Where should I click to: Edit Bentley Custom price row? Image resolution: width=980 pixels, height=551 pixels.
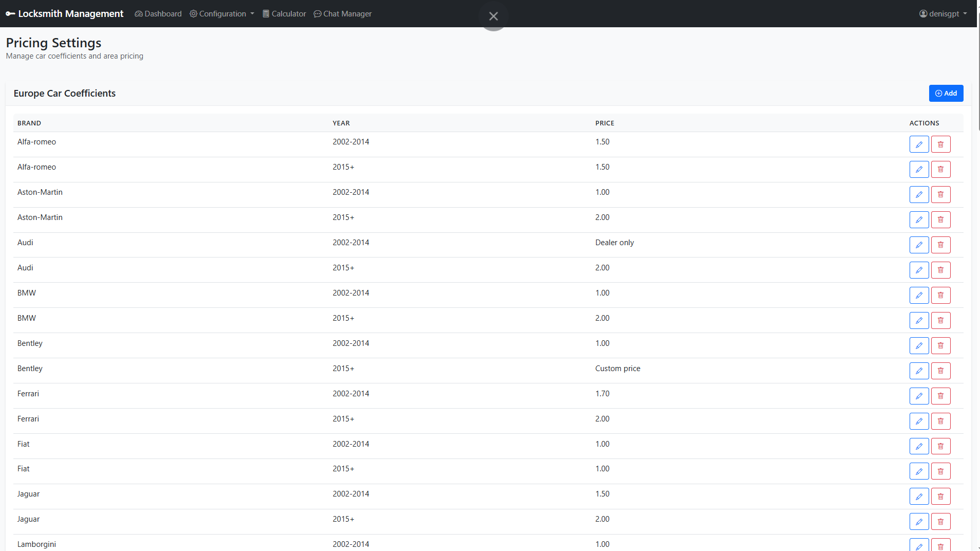click(x=919, y=371)
